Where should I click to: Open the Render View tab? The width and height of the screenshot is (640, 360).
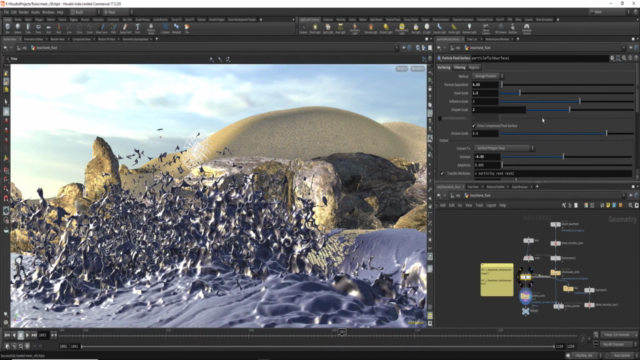click(57, 39)
